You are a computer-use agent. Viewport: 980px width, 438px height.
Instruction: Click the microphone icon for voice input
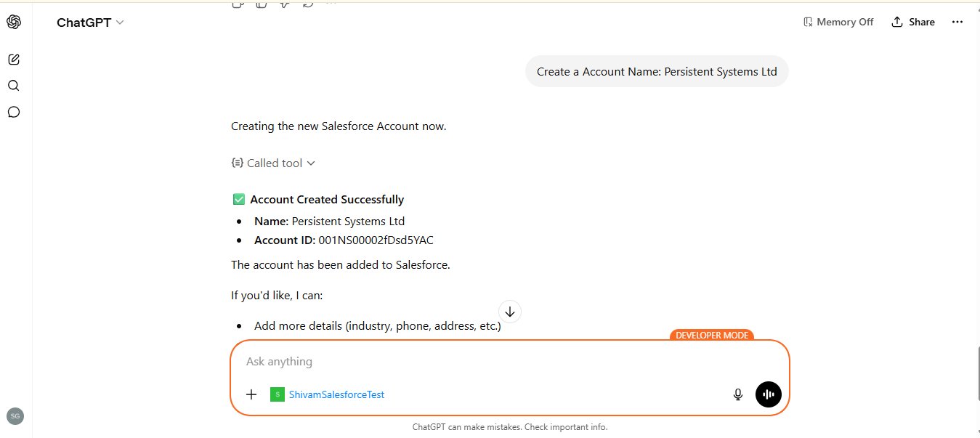point(737,394)
